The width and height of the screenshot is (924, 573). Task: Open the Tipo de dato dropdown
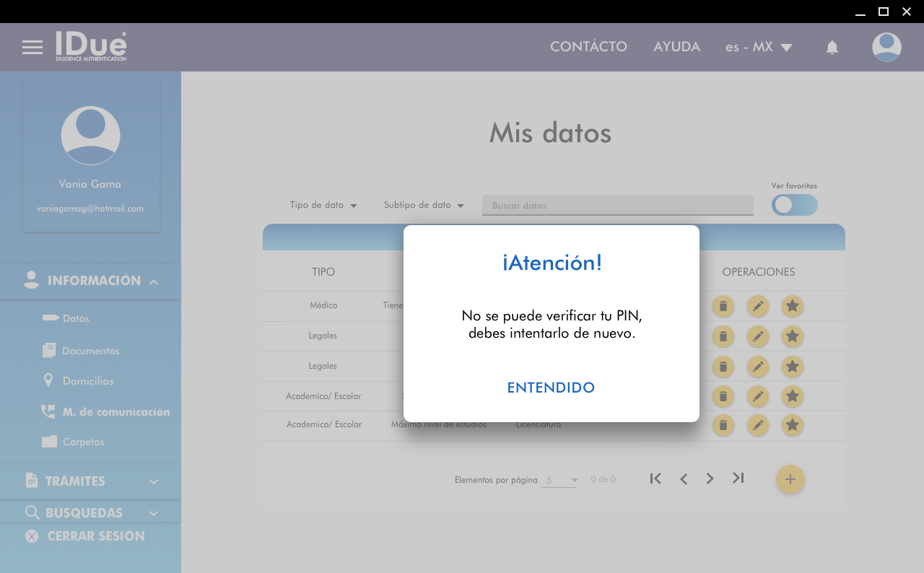(323, 205)
